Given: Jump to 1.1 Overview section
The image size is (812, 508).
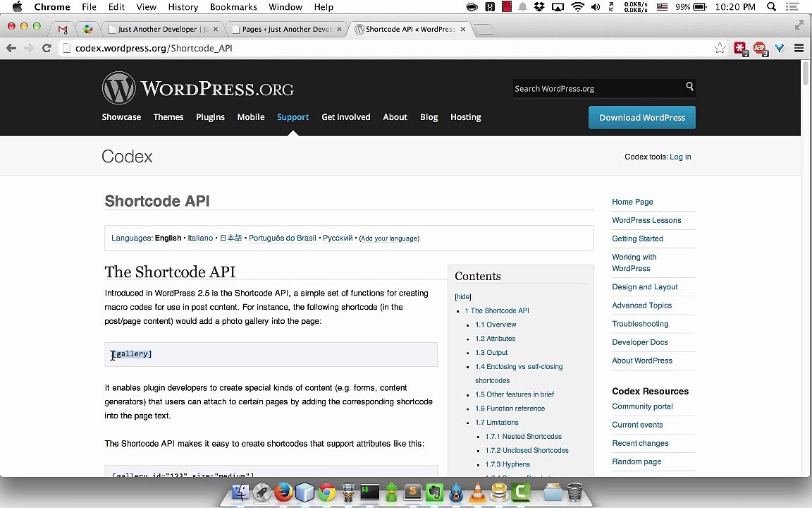Looking at the screenshot, I should 496,325.
